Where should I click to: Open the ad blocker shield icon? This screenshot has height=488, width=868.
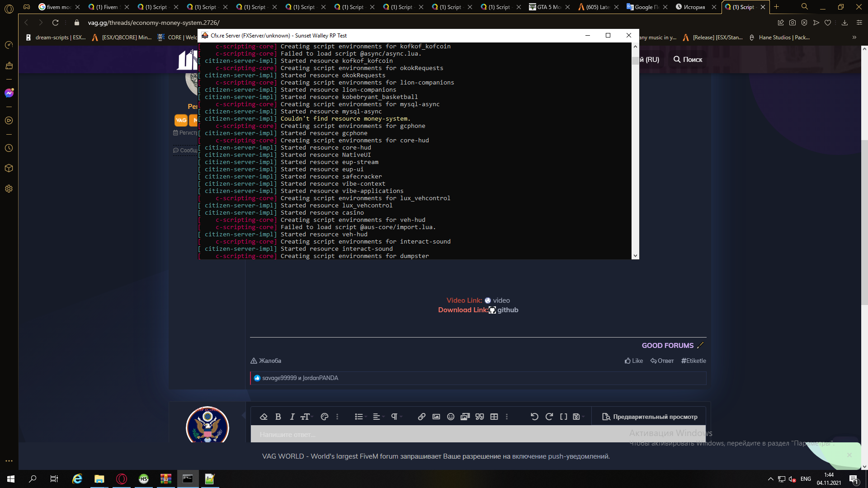coord(804,23)
